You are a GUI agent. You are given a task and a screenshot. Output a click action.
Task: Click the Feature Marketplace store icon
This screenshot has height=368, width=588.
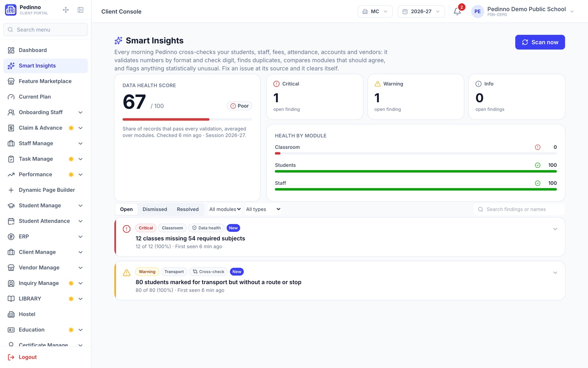click(x=11, y=81)
